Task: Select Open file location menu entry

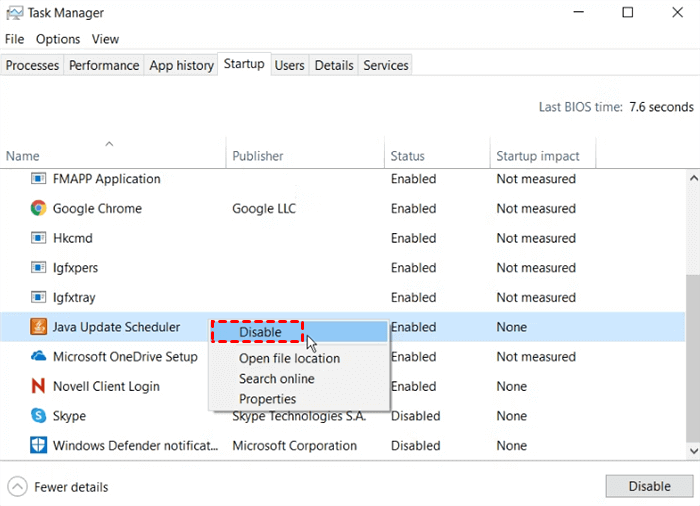Action: [x=289, y=358]
